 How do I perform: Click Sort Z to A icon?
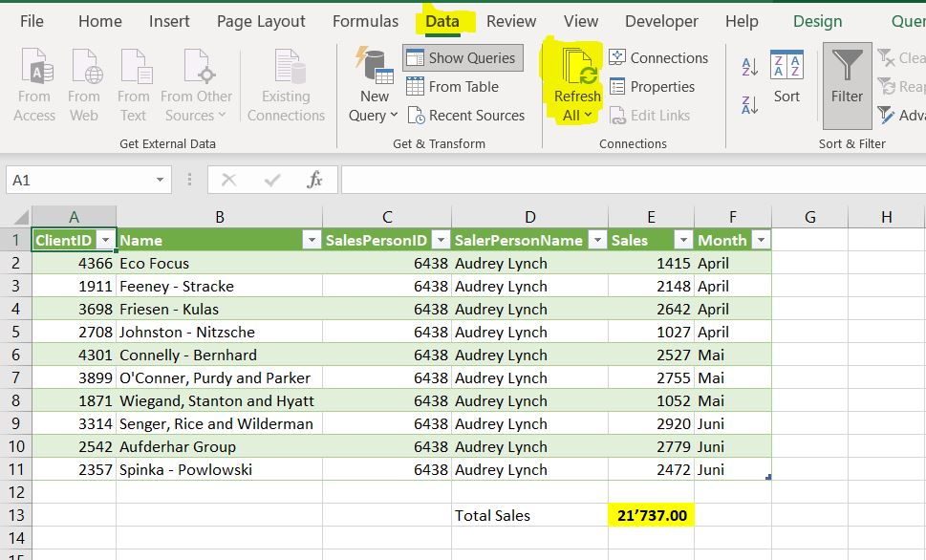coord(750,103)
